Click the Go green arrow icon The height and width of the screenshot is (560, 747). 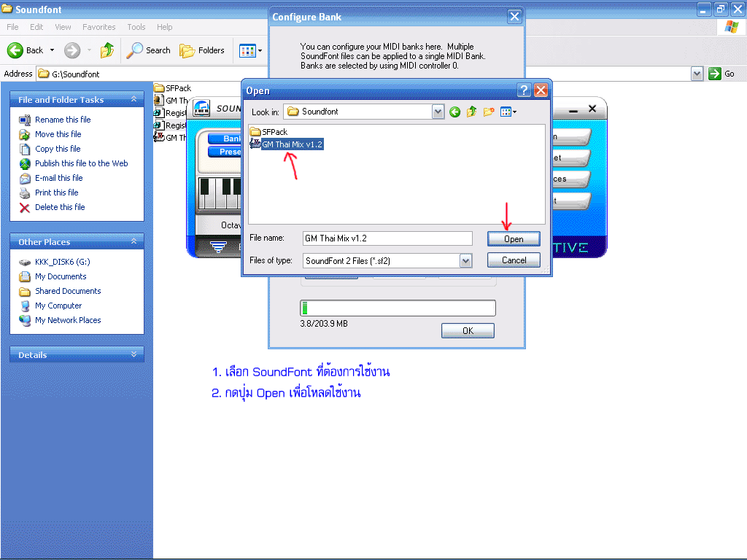point(715,74)
